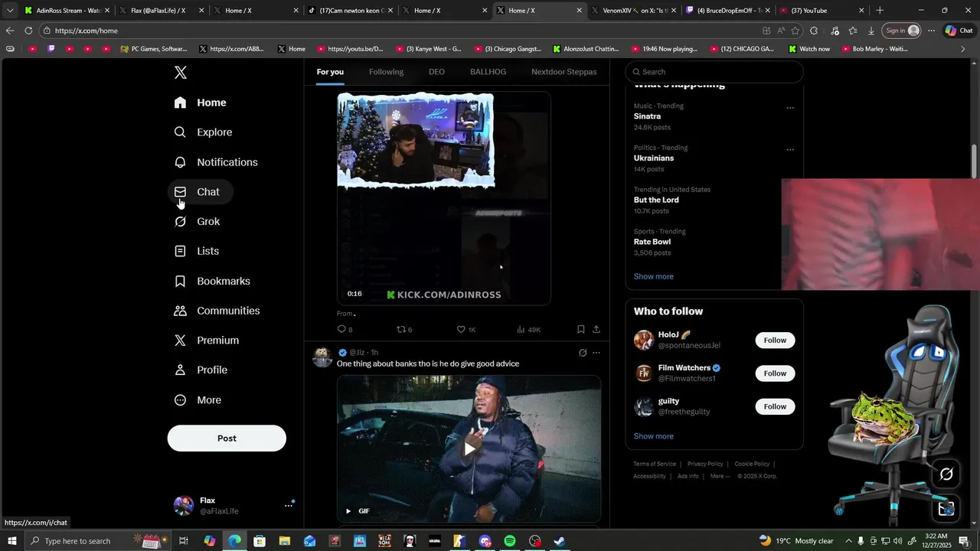Open Bookmarks in the sidebar

click(x=212, y=281)
